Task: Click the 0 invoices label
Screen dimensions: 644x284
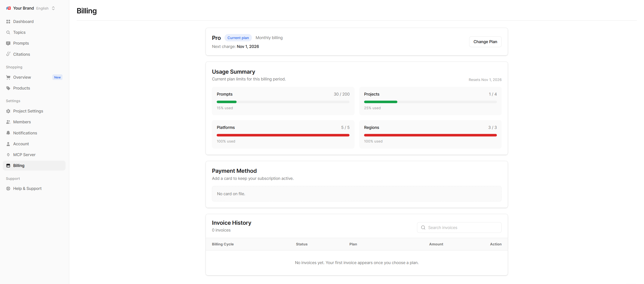Action: (x=221, y=230)
